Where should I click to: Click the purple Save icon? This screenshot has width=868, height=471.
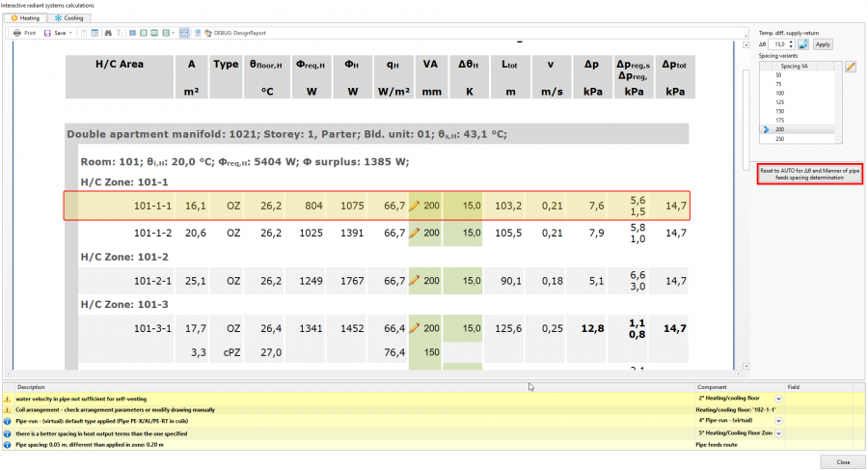pyautogui.click(x=47, y=33)
